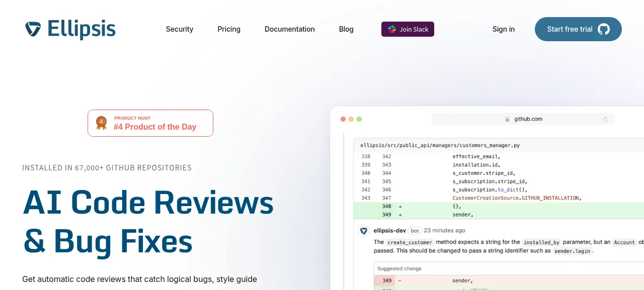
Task: Click the customers_manager.py file path
Action: 440,145
